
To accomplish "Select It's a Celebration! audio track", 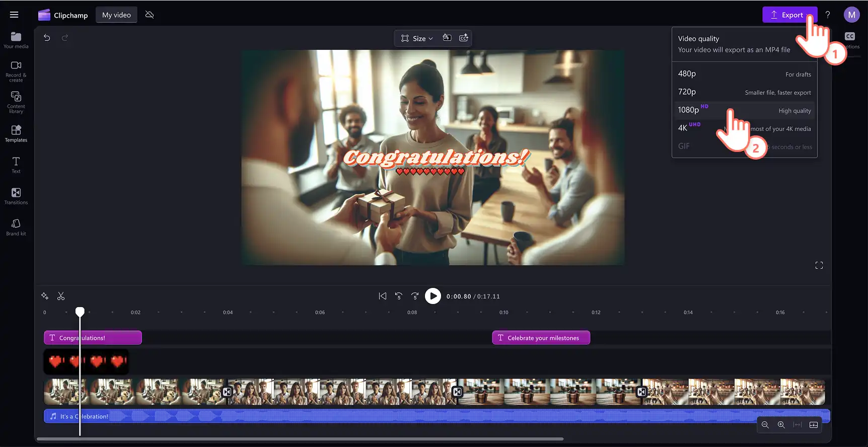I will pos(437,416).
